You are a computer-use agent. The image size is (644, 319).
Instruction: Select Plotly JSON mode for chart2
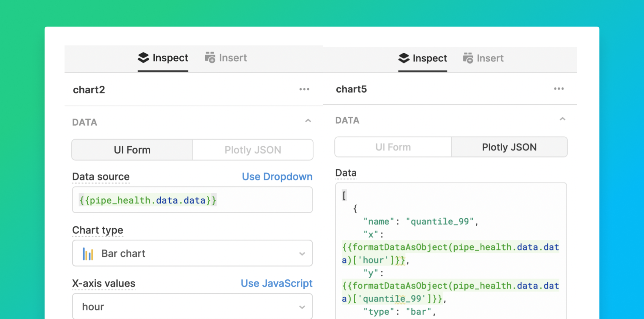(253, 150)
